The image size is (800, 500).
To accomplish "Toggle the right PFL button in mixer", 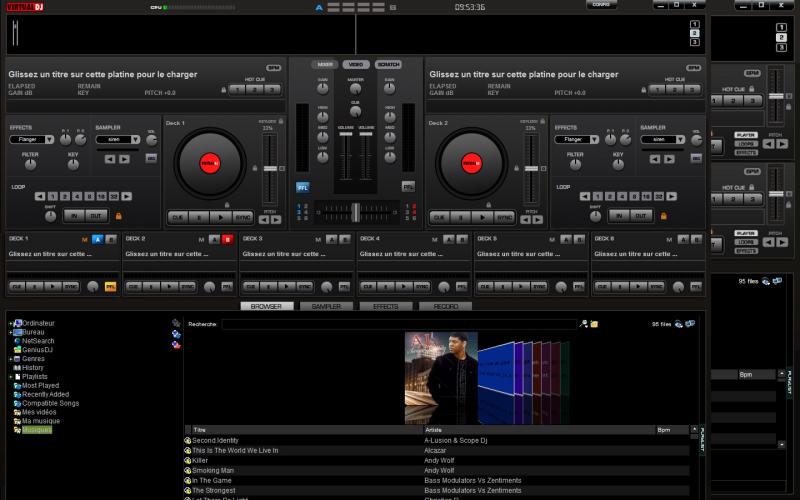I will 408,186.
